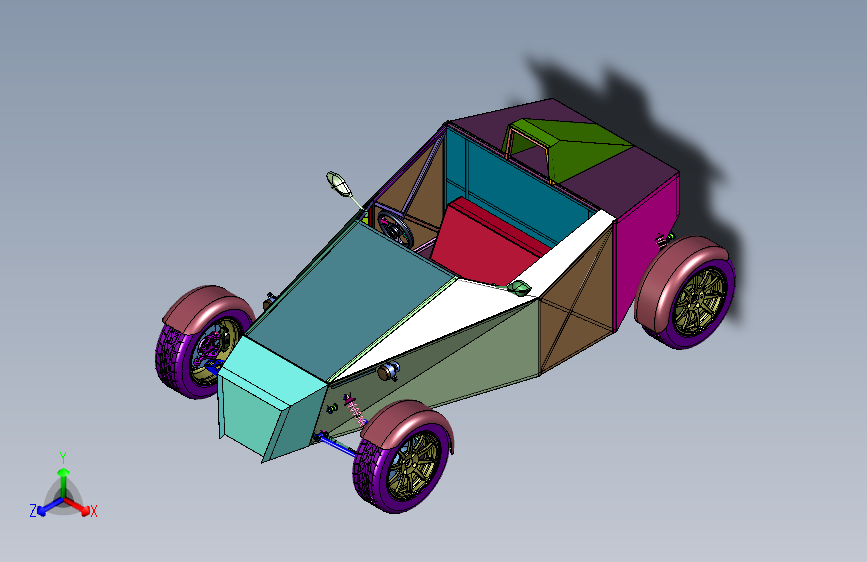Select the cyan nose cone top face
The height and width of the screenshot is (562, 867).
tap(271, 372)
